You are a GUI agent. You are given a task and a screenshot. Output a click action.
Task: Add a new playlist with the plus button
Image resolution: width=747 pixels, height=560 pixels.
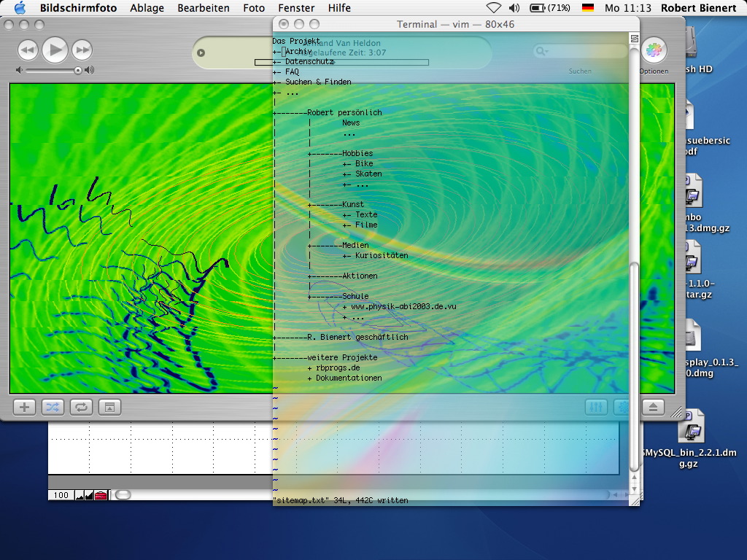tap(24, 407)
